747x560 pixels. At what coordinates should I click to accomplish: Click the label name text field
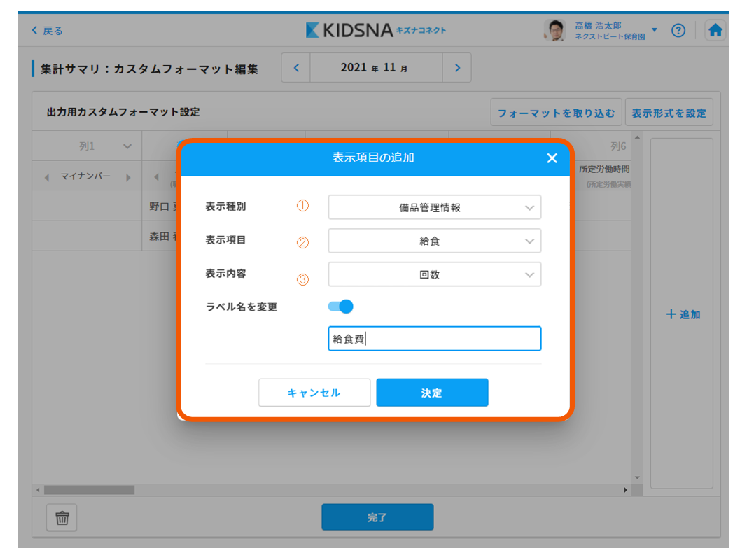[x=434, y=339]
